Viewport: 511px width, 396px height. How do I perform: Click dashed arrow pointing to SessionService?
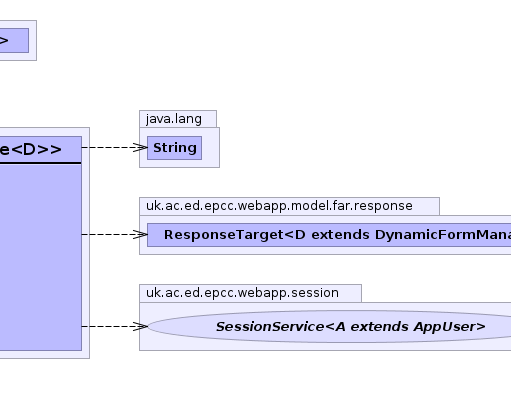click(x=114, y=326)
